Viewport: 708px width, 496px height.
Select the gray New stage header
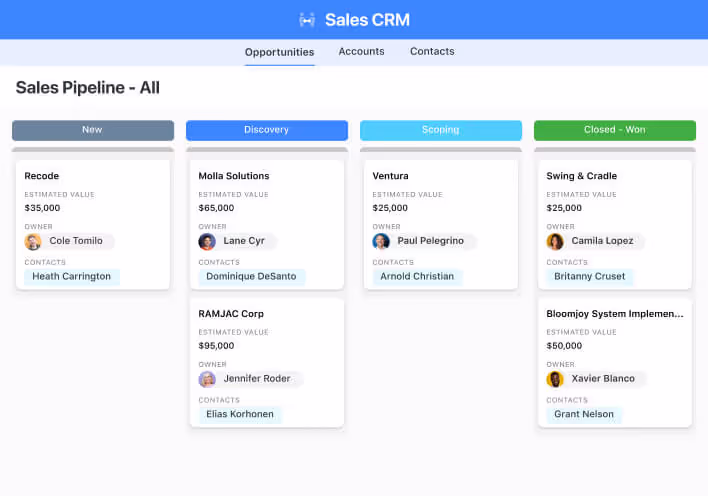point(93,130)
